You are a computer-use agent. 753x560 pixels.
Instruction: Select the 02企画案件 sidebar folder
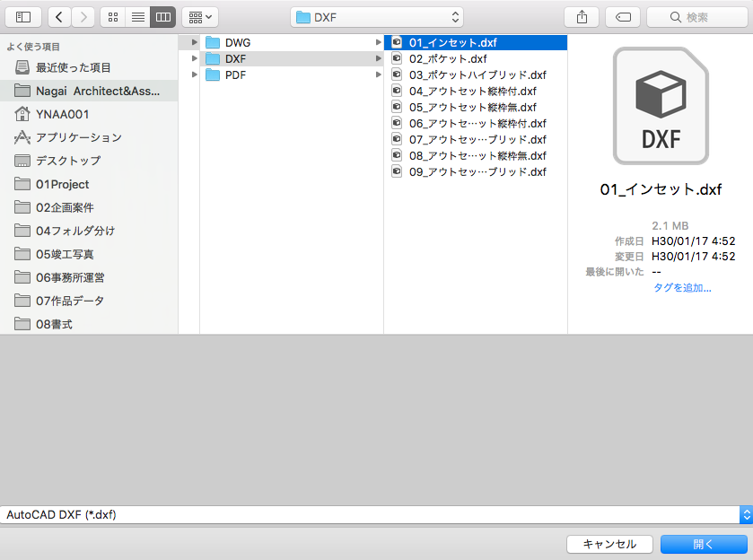tap(89, 207)
